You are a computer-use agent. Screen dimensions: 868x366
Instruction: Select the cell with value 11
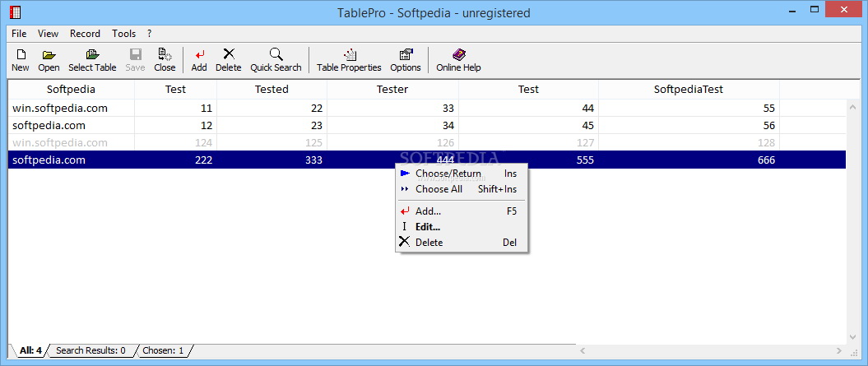coord(175,108)
